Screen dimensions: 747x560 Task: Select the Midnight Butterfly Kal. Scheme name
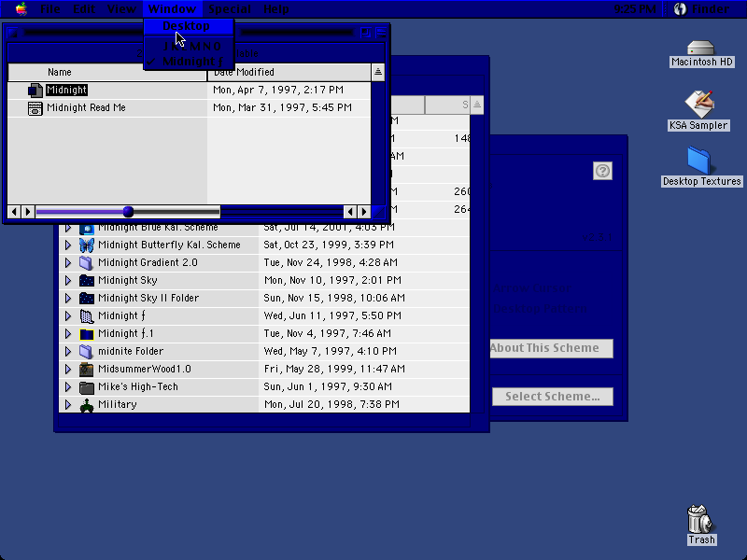[169, 245]
